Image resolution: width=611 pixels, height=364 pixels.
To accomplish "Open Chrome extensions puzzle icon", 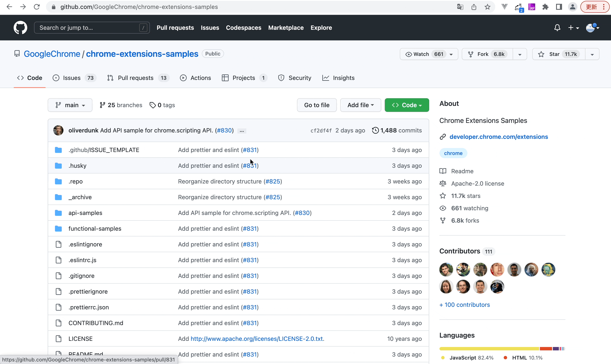I will tap(545, 7).
